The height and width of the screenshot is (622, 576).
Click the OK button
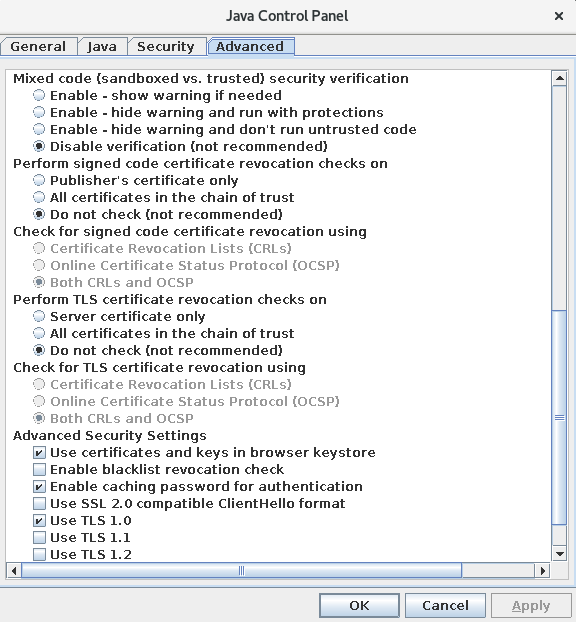click(x=359, y=606)
